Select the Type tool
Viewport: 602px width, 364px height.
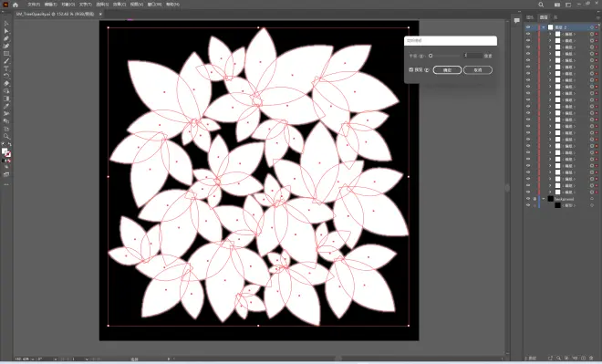tap(6, 68)
